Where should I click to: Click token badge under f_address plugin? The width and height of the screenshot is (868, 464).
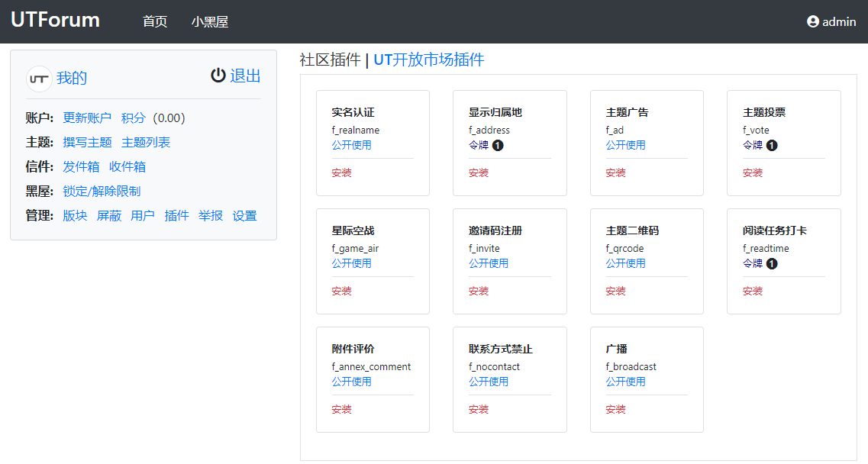coord(498,145)
